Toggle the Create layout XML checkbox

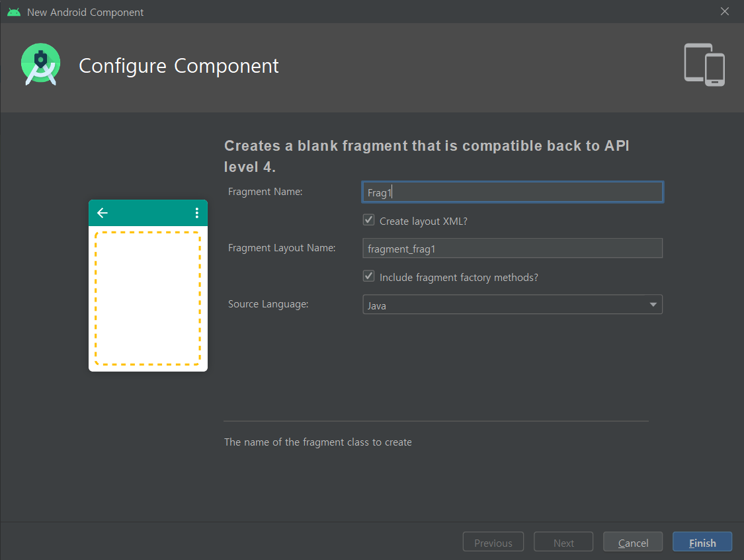click(368, 220)
